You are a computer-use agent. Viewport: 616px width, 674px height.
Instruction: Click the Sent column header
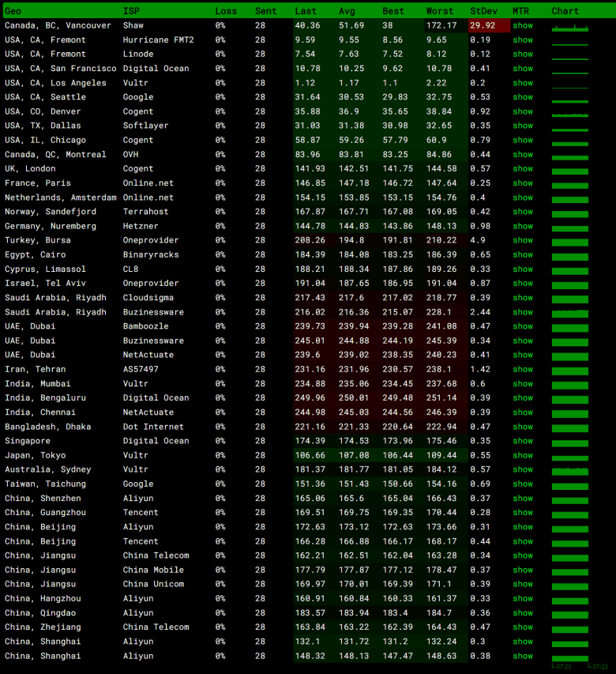(x=265, y=11)
